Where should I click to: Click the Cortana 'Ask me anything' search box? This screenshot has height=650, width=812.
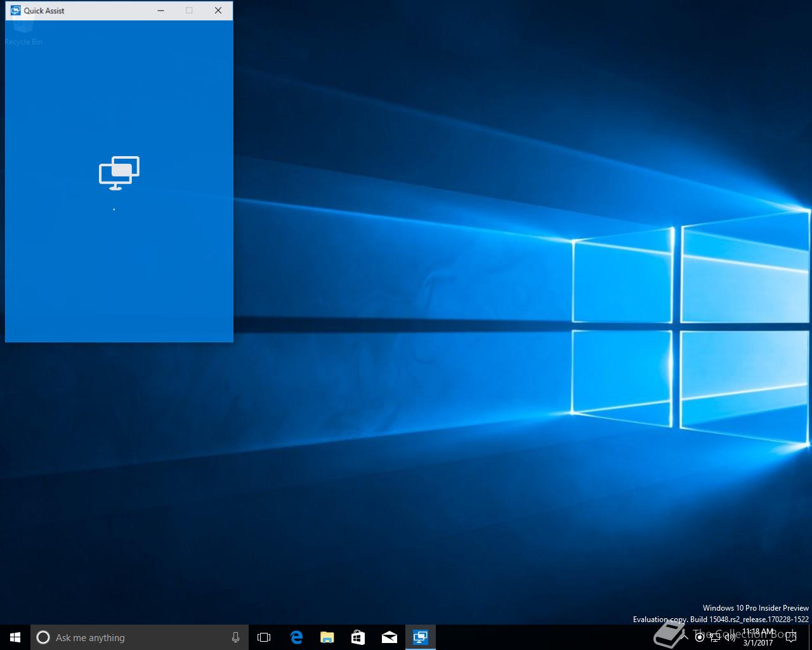click(x=139, y=637)
